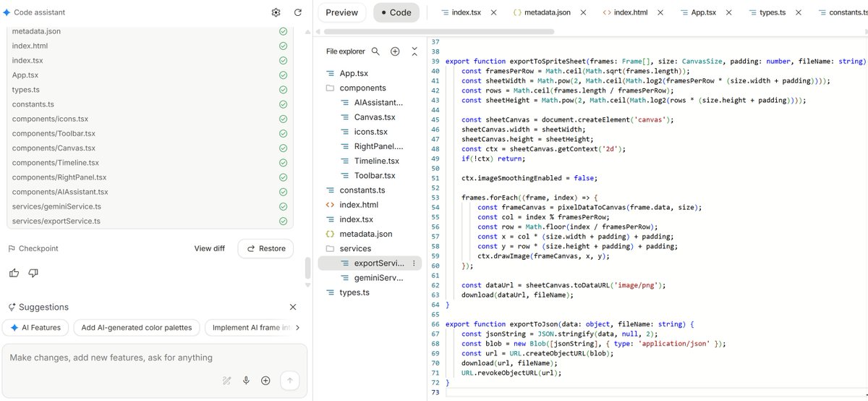Click the Code assistant sparkle logo
868x401 pixels.
[x=7, y=12]
